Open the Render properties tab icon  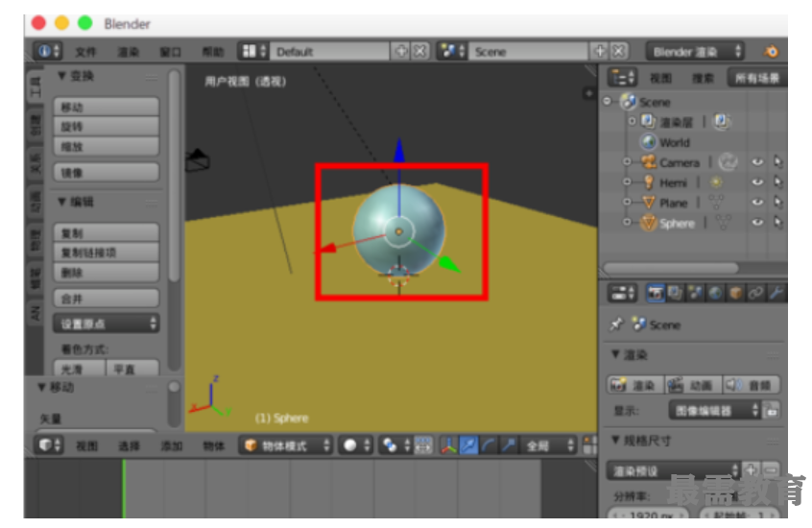pos(656,293)
